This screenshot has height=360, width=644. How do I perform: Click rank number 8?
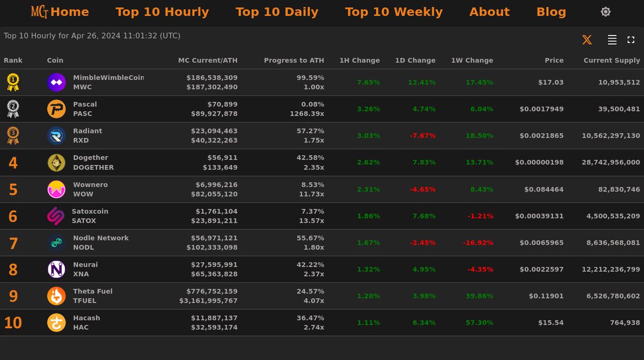tap(13, 270)
